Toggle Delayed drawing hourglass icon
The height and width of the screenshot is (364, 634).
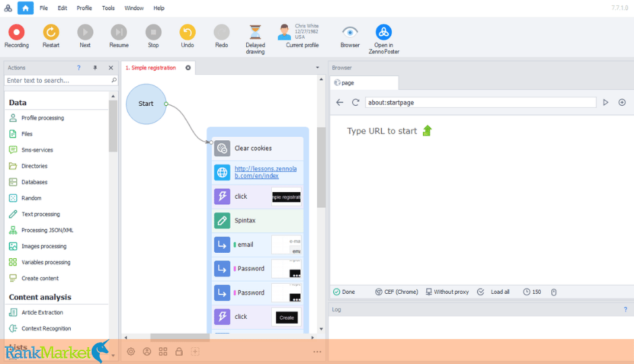click(x=255, y=32)
